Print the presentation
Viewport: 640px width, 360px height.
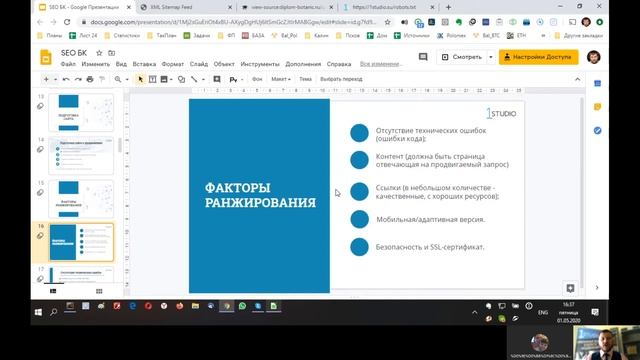point(90,79)
